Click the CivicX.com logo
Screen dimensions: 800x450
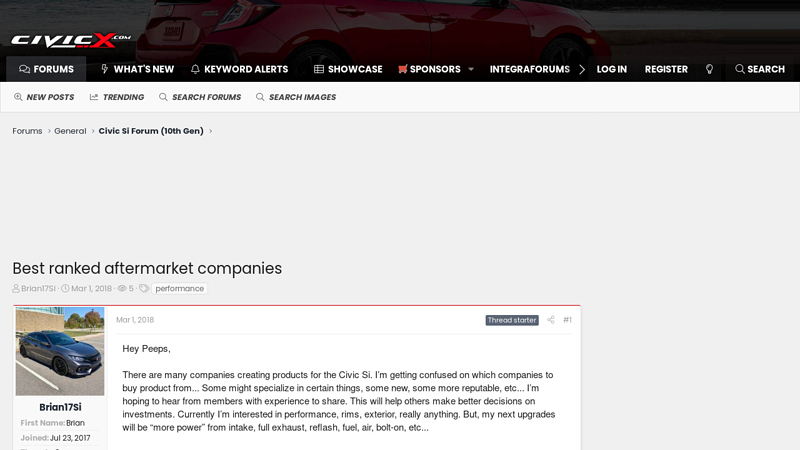[x=71, y=40]
